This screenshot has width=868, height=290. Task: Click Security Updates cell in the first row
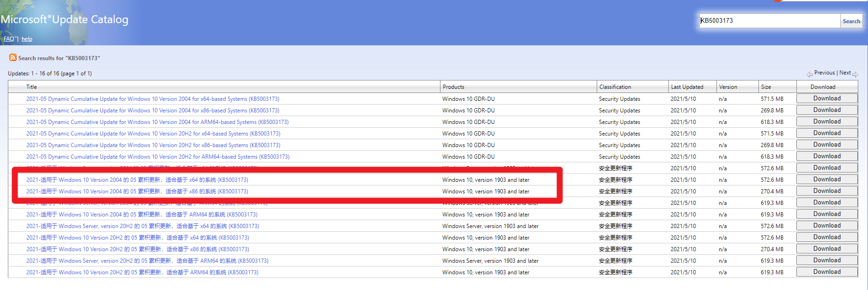click(619, 99)
